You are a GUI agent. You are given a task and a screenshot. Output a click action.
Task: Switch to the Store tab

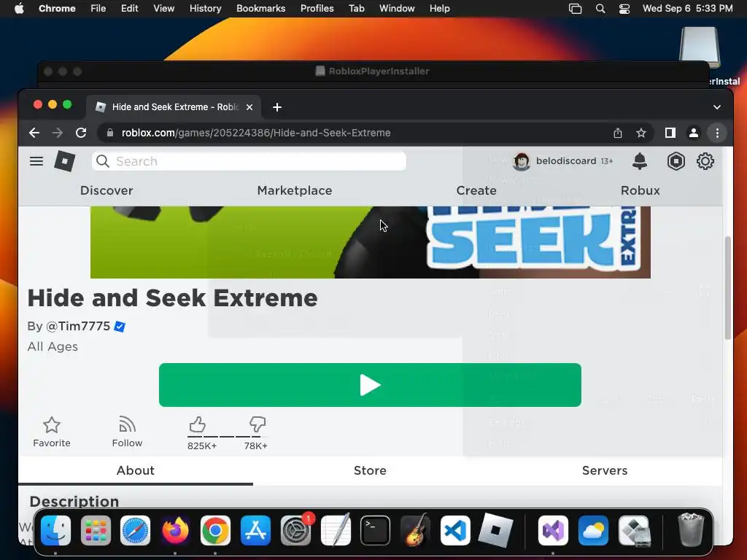(x=370, y=470)
